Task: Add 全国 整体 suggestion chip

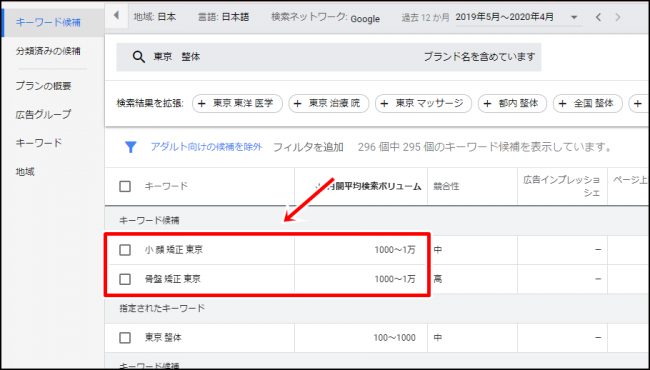Action: pos(588,103)
